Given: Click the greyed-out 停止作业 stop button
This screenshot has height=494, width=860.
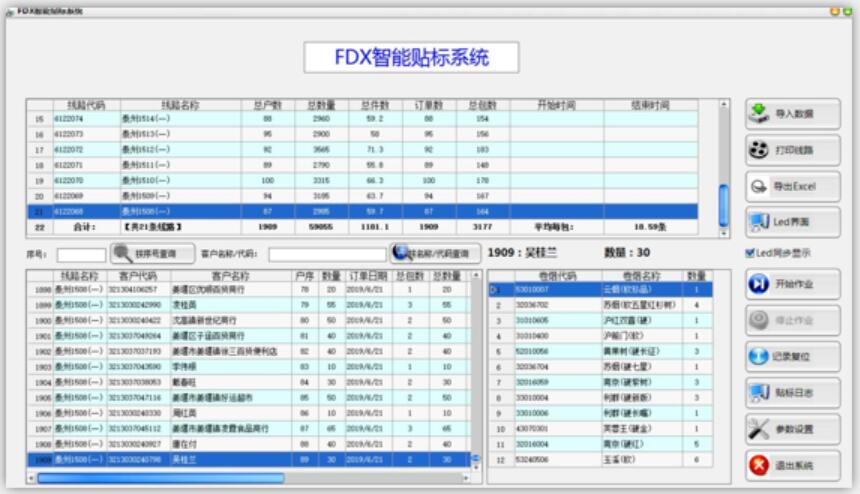Looking at the screenshot, I should tap(793, 320).
